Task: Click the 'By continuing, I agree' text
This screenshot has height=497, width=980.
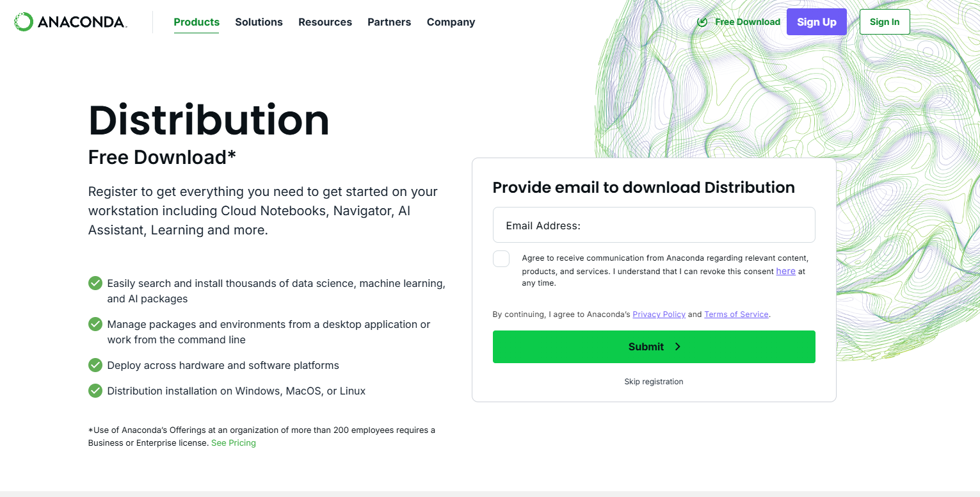Action: 631,314
